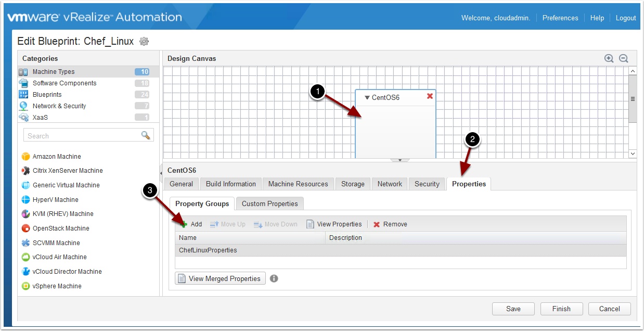Select the Generic Virtual Machine icon
This screenshot has height=331, width=644.
click(x=25, y=185)
